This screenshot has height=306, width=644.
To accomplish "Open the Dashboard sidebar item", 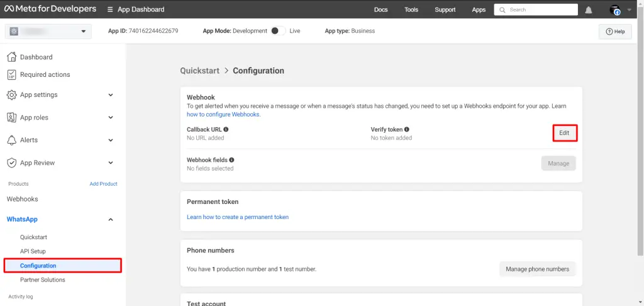I will click(x=36, y=57).
